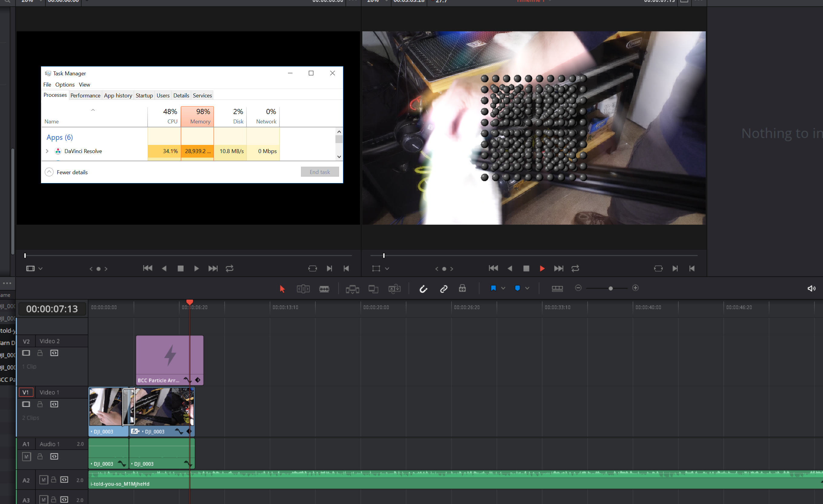
Task: Switch to Performance tab in Task Manager
Action: pos(85,96)
